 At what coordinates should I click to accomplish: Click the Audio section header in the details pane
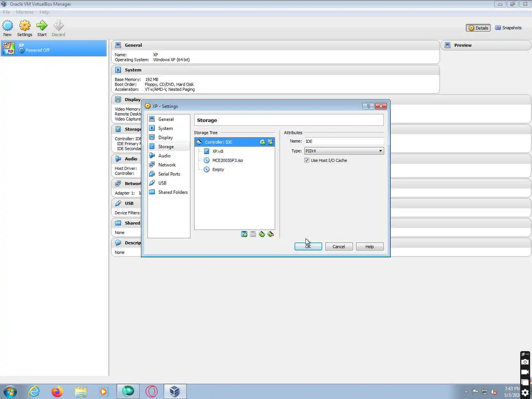(x=127, y=159)
